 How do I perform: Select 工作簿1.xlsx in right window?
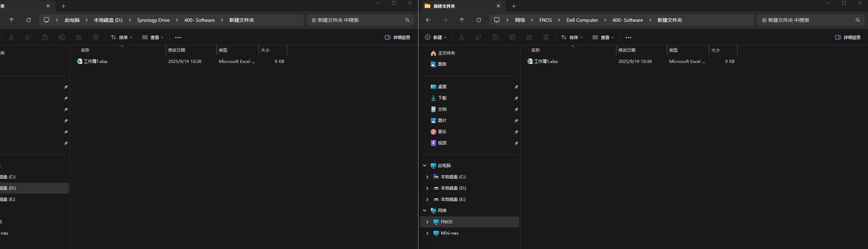(546, 61)
